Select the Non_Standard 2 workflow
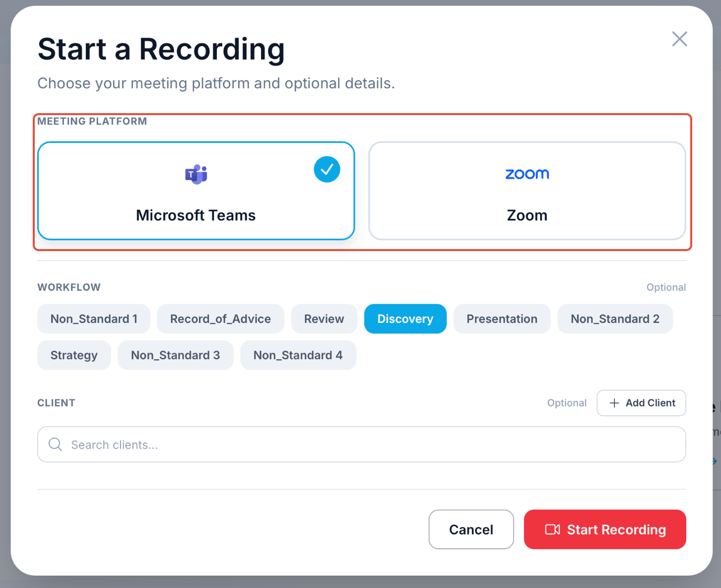Screen dimensions: 721x588 tap(615, 319)
